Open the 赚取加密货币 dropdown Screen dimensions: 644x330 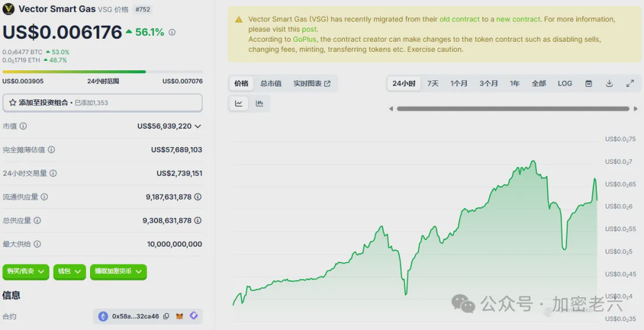pos(118,272)
